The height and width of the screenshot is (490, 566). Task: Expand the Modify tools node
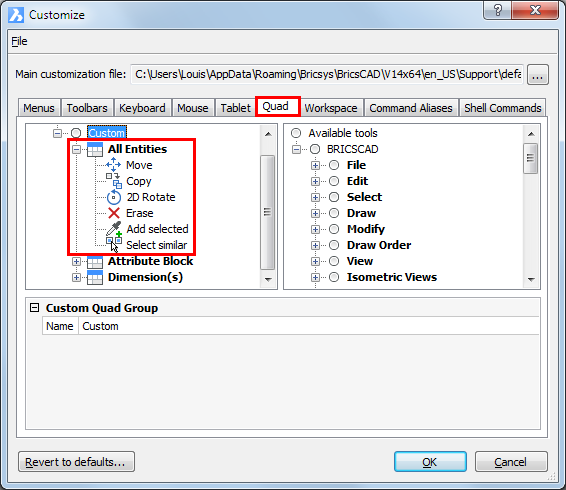point(315,229)
